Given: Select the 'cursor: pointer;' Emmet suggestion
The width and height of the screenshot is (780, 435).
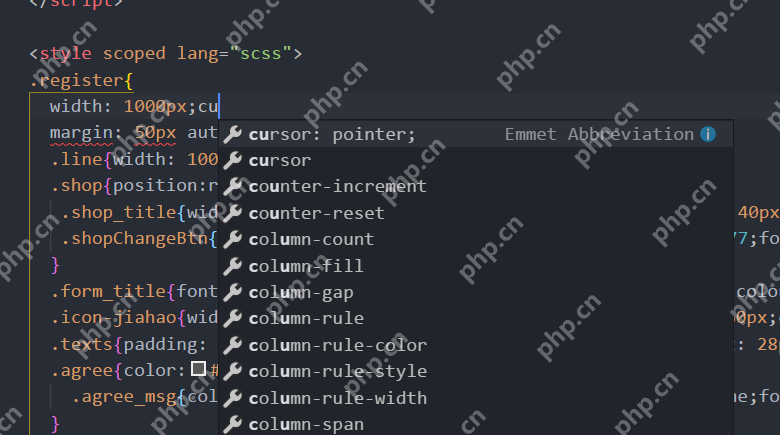Looking at the screenshot, I should pyautogui.click(x=476, y=134).
